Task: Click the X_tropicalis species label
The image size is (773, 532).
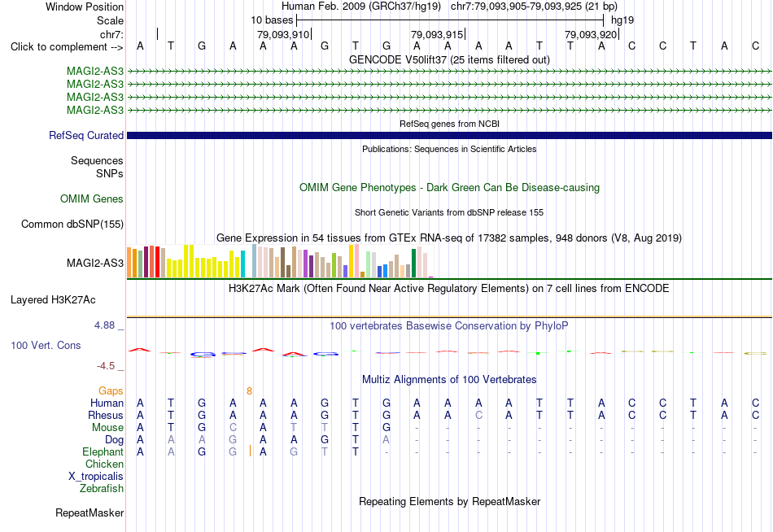Action: (x=96, y=477)
